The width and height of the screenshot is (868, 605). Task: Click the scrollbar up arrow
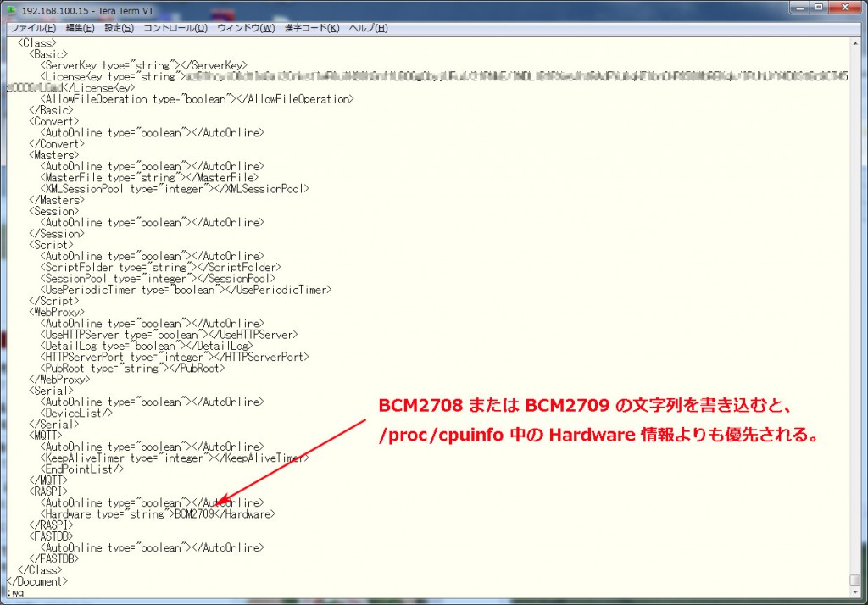point(856,43)
